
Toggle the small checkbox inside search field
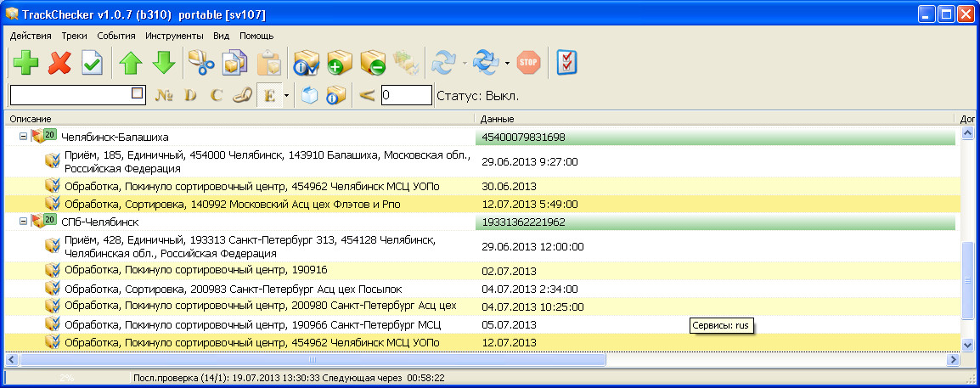[138, 94]
